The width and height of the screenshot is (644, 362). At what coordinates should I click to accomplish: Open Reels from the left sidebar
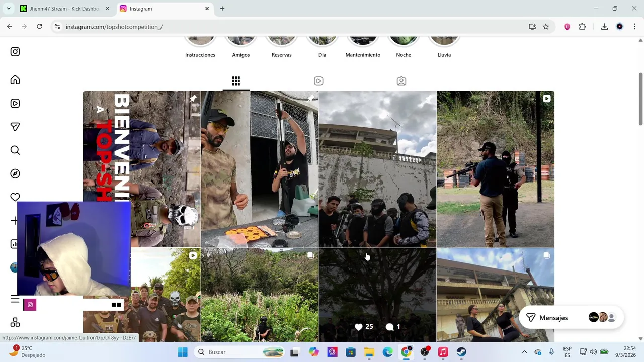pos(15,103)
